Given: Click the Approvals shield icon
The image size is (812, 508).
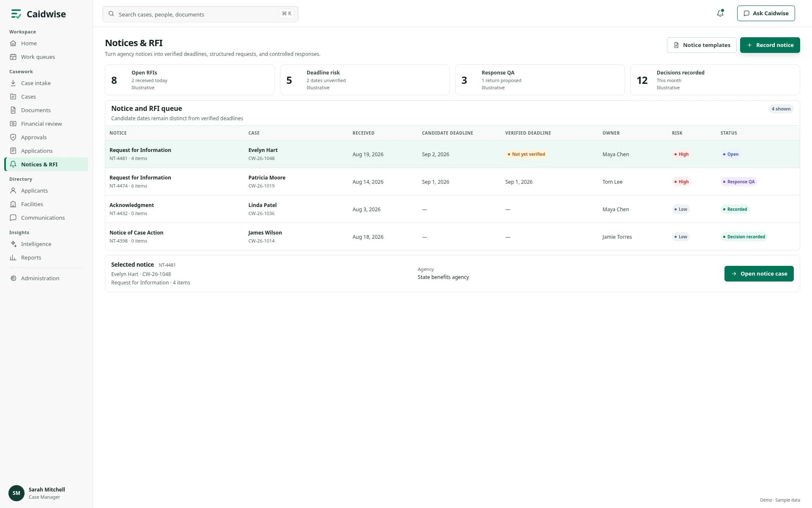Looking at the screenshot, I should click(13, 137).
